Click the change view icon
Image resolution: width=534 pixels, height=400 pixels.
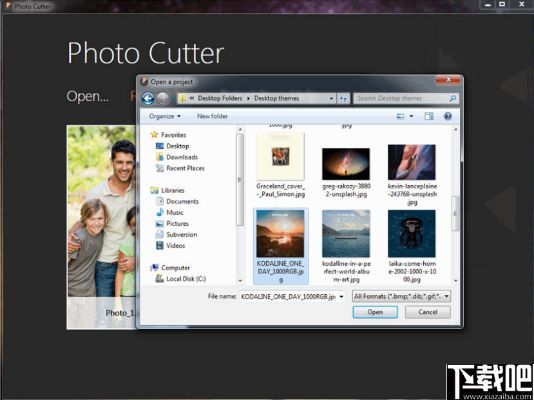click(x=400, y=116)
